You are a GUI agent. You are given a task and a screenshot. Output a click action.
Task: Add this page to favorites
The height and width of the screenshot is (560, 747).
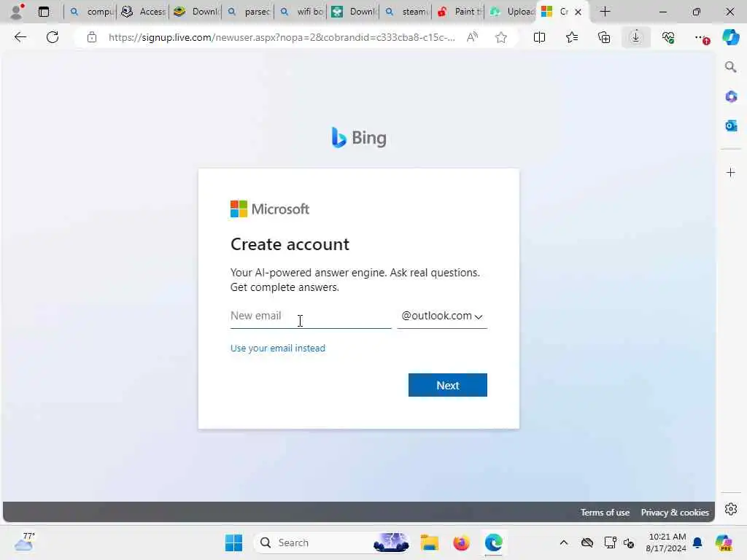pos(500,37)
